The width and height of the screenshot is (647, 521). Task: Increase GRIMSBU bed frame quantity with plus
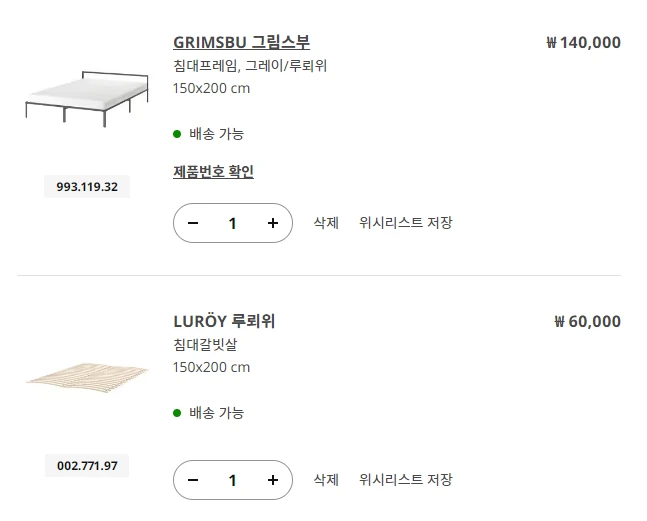(273, 223)
